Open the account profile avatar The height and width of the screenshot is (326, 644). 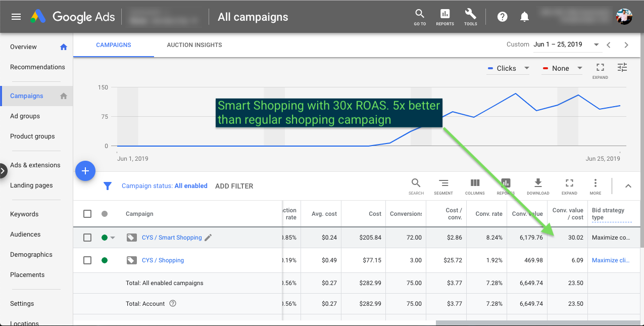624,16
